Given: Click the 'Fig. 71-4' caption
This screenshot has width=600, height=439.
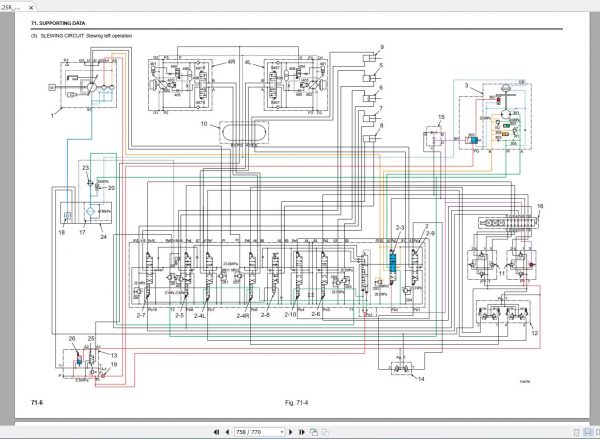Looking at the screenshot, I should pos(297,402).
